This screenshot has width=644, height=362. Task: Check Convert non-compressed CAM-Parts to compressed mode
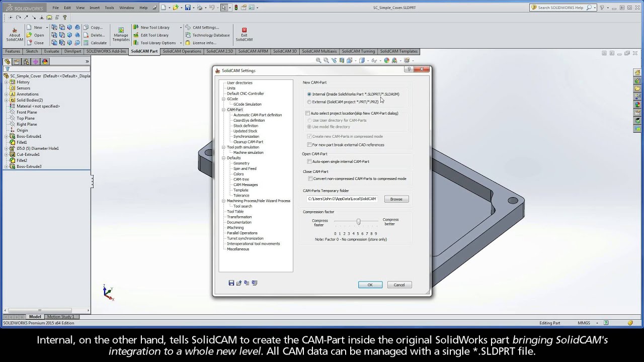(x=310, y=178)
